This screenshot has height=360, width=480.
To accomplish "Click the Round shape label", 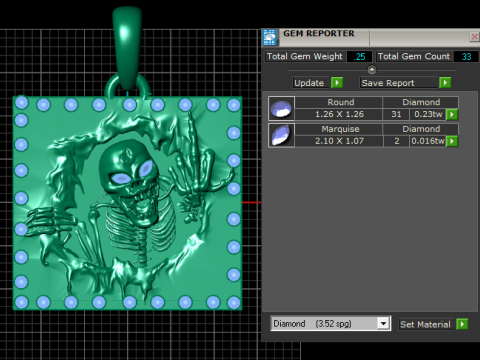I will 340,102.
